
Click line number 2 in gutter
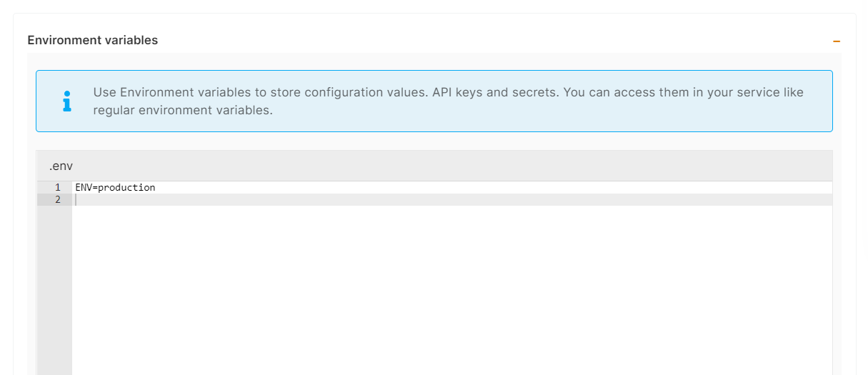(x=57, y=200)
